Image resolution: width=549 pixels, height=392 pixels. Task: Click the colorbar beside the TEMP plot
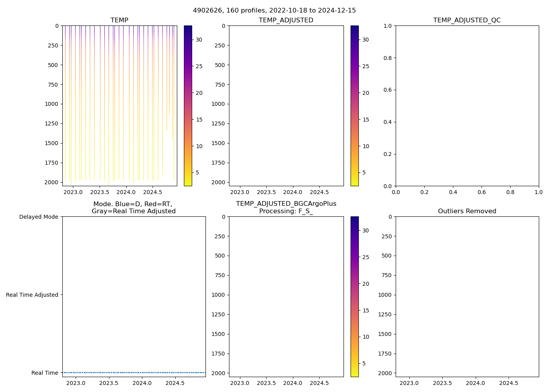tap(188, 106)
